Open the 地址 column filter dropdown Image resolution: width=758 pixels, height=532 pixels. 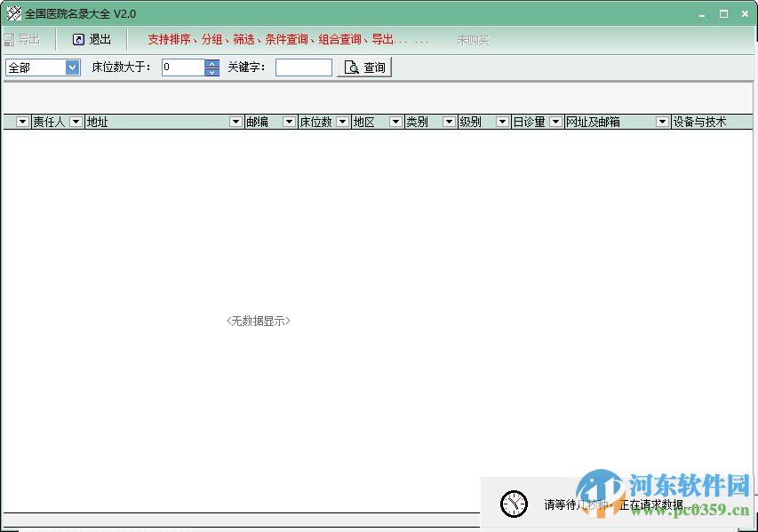click(235, 122)
